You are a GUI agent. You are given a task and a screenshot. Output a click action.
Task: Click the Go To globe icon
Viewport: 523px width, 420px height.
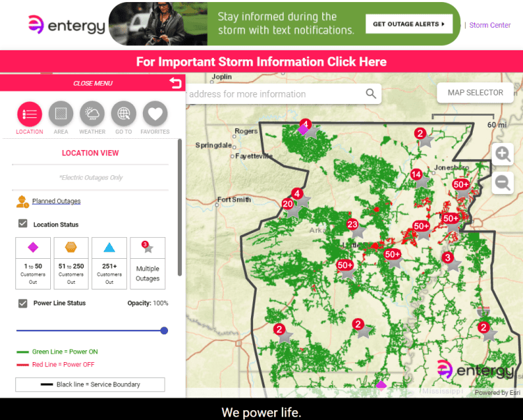coord(123,113)
